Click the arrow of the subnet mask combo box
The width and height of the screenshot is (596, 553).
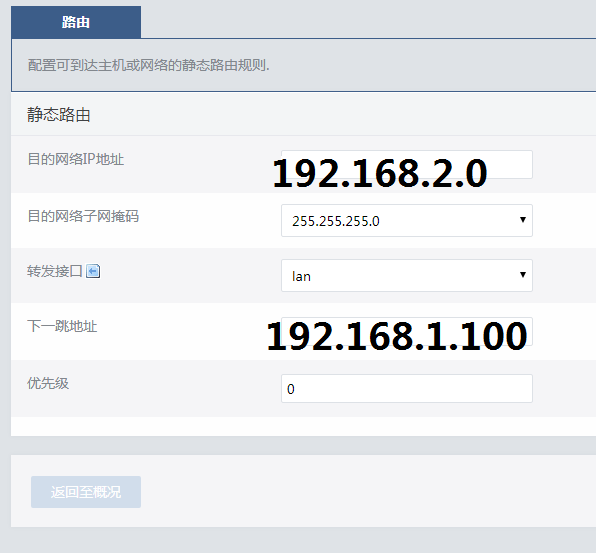pyautogui.click(x=523, y=220)
